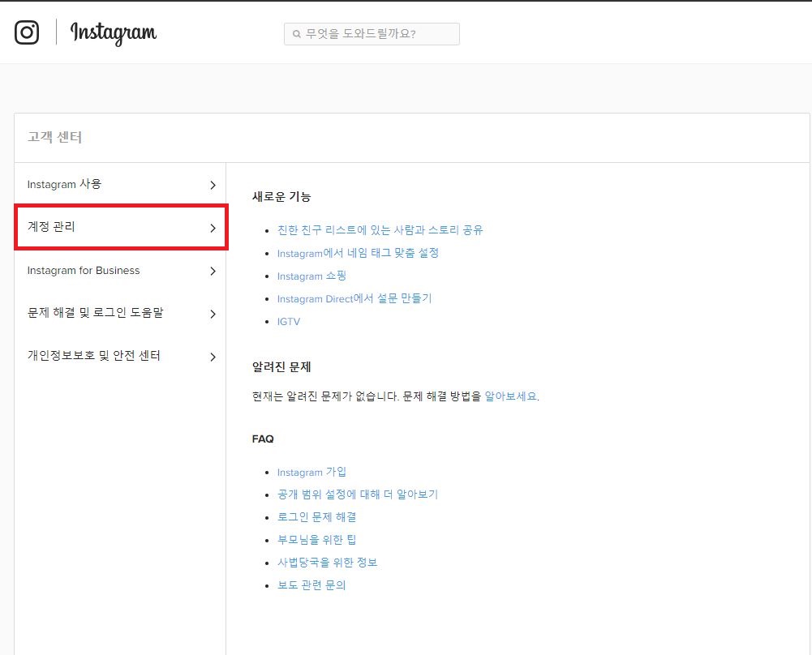Expand chevron next to Instagram for Business
Screen dimensions: 812x655
click(213, 271)
